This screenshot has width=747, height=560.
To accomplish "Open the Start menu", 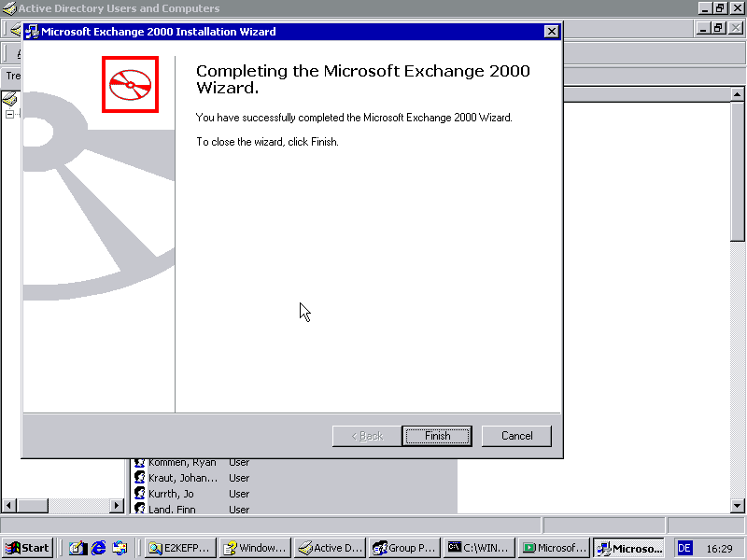I will (27, 548).
